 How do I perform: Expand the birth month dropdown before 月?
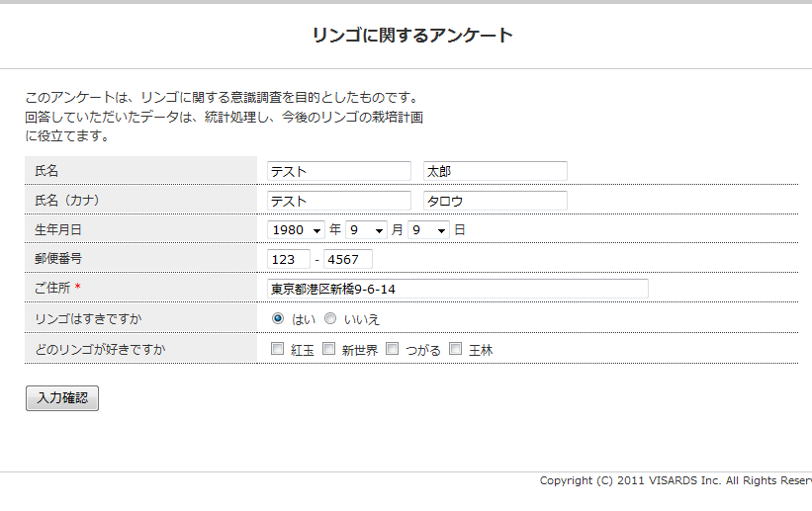(x=366, y=229)
